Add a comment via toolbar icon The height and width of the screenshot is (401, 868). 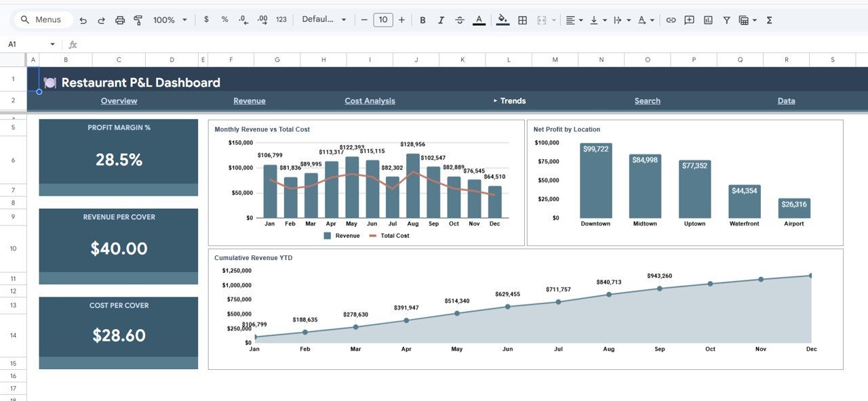[689, 20]
